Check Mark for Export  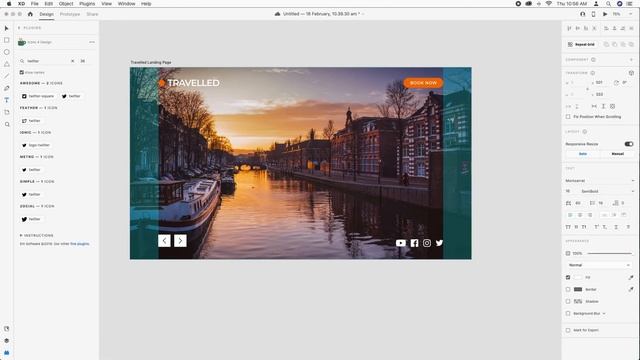[568, 330]
